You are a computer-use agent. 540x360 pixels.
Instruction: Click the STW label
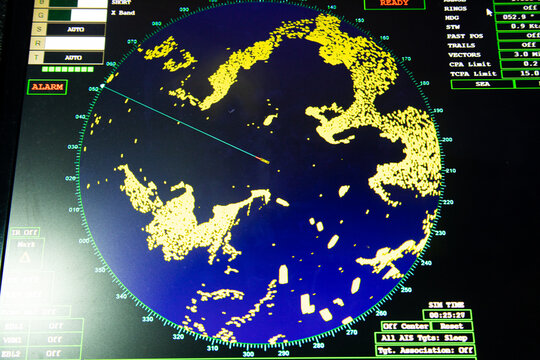coord(453,27)
